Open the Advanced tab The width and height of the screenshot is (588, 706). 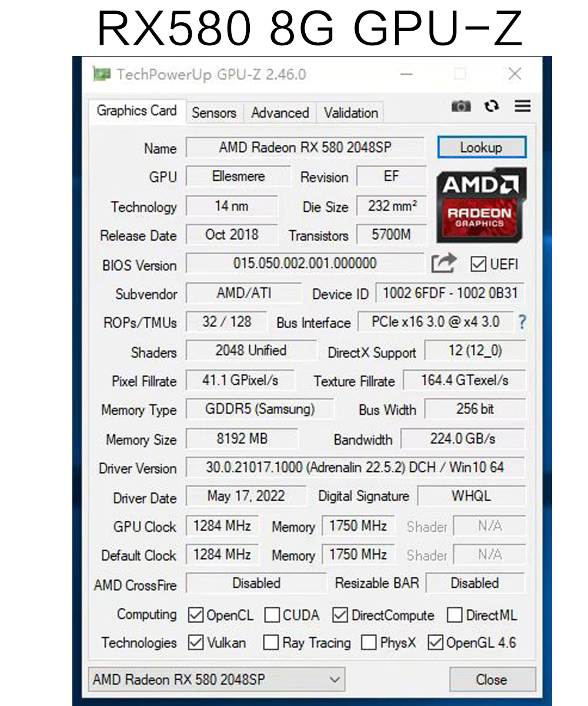click(x=280, y=112)
